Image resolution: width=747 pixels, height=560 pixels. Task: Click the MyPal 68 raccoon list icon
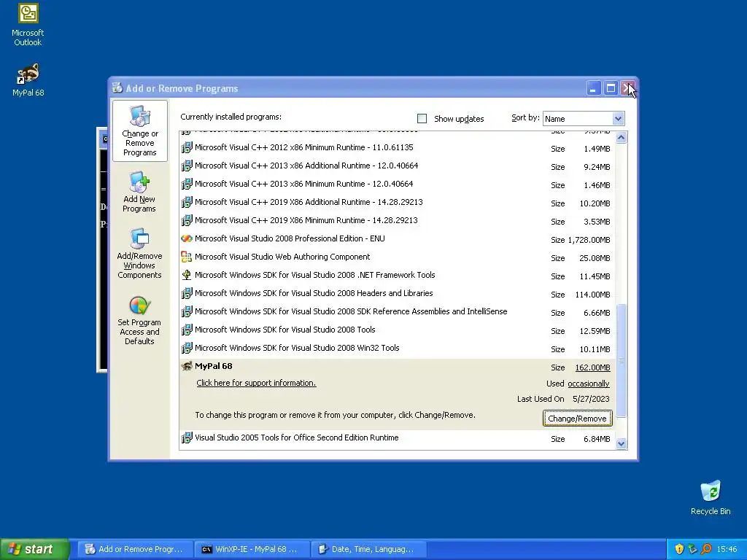[x=187, y=366]
